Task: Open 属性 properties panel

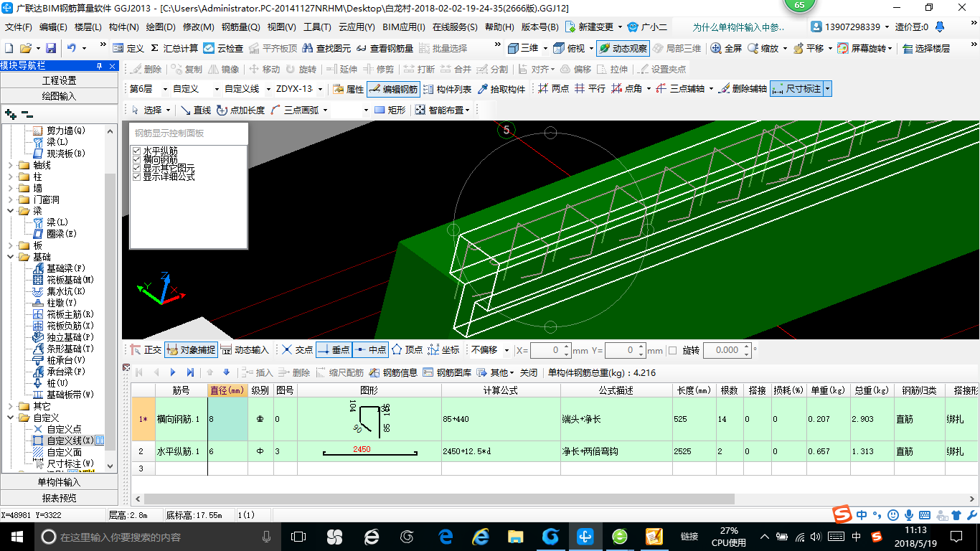Action: [x=349, y=89]
